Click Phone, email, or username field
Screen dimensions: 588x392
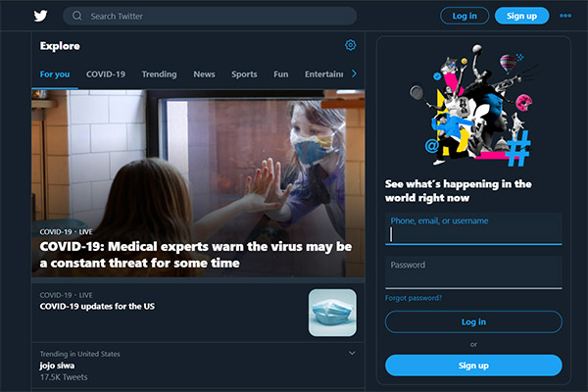tap(473, 228)
